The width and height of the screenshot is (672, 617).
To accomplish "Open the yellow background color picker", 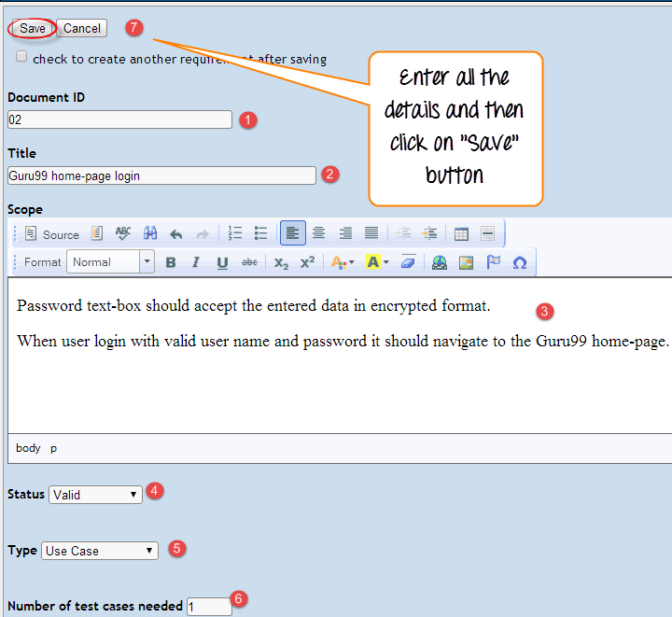I will click(377, 263).
